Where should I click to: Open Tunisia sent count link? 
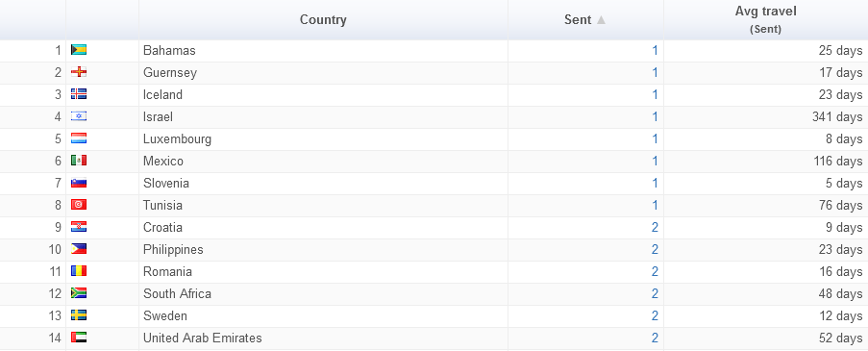tap(655, 206)
